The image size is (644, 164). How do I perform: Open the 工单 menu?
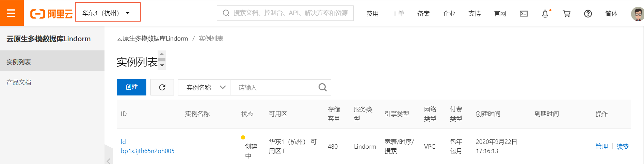pyautogui.click(x=398, y=14)
